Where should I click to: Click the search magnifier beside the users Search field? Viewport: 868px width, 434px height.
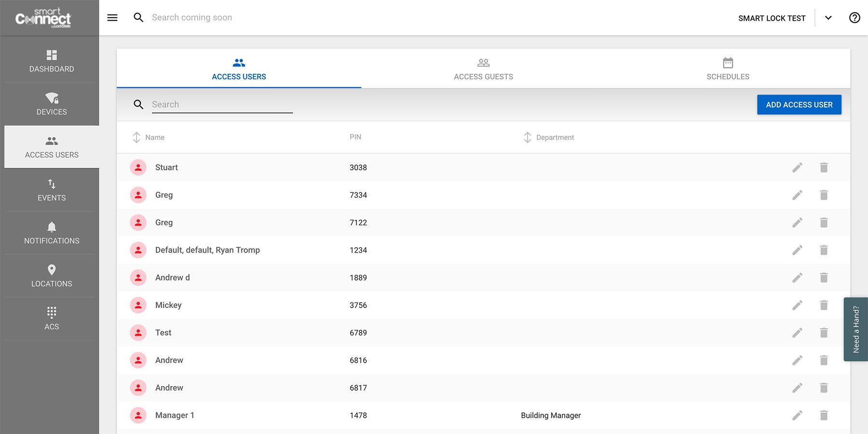pos(138,105)
